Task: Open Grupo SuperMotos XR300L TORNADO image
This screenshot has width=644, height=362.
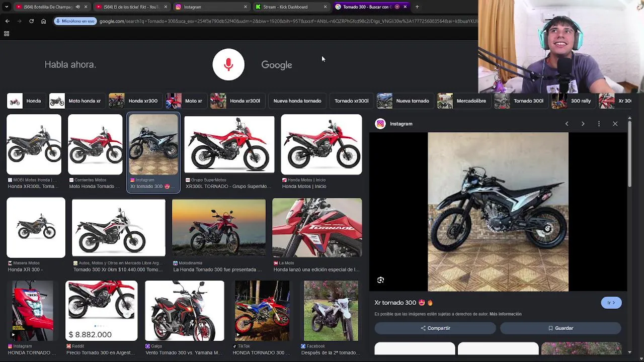Action: tap(229, 144)
